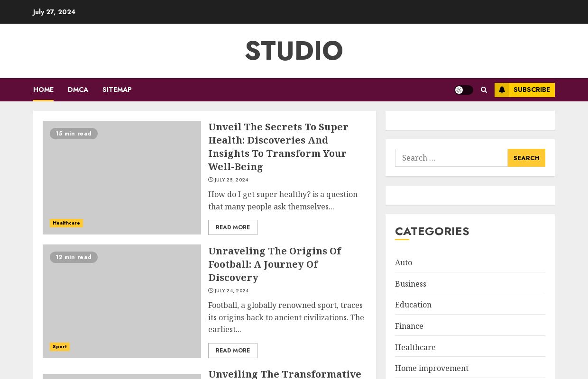Click READ MORE for Super Health article
588x379 pixels.
tap(233, 227)
